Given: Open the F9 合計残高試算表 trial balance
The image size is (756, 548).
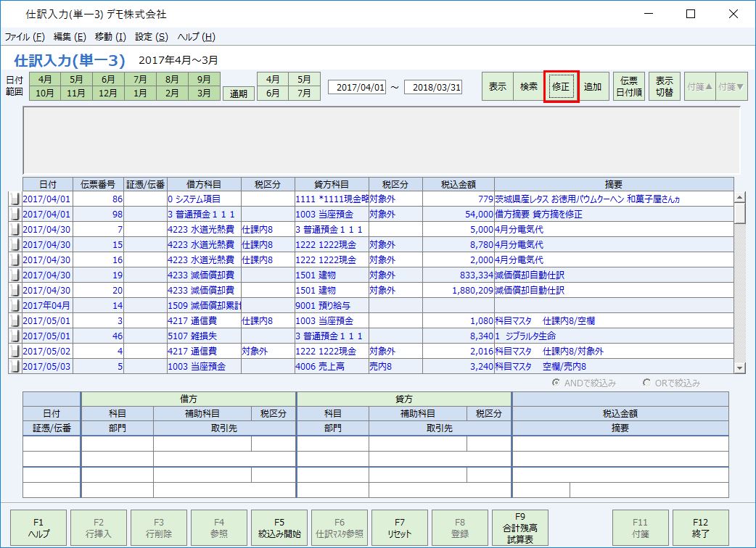Looking at the screenshot, I should coord(520,527).
